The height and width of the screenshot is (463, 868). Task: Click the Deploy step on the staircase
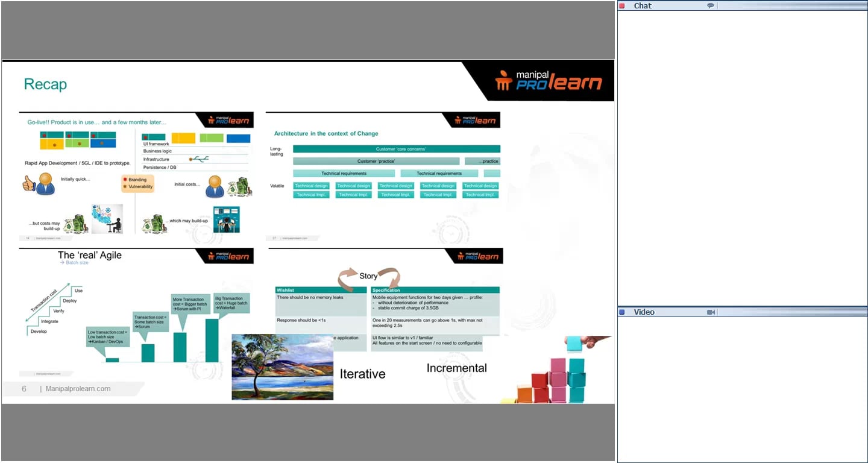pos(69,301)
